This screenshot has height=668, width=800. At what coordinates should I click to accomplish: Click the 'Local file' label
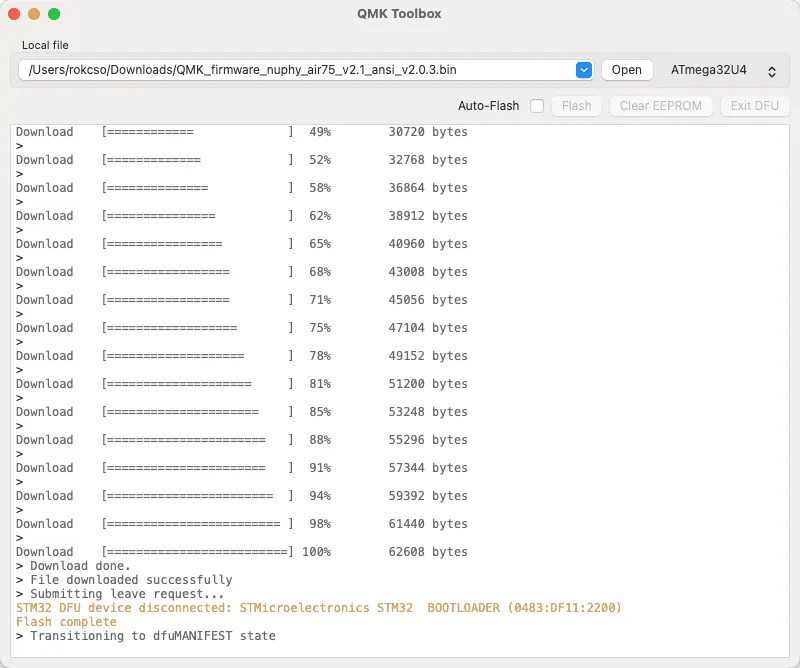pyautogui.click(x=45, y=45)
